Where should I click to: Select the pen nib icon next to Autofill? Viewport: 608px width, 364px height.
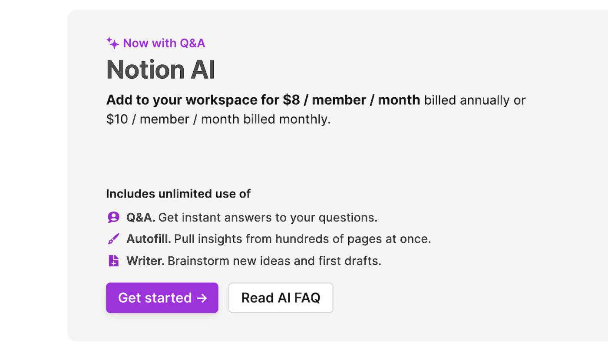point(113,238)
